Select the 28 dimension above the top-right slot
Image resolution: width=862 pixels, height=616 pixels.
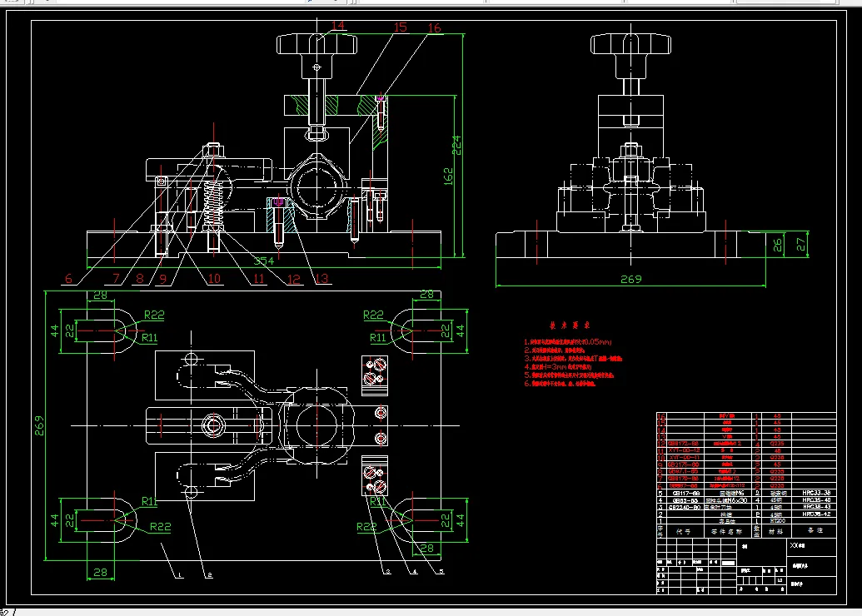[x=426, y=295]
